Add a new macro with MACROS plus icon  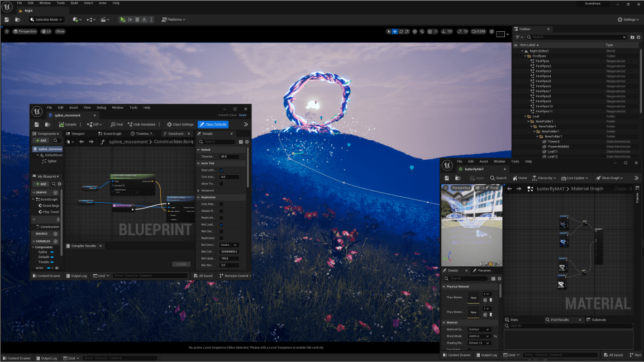[55, 234]
